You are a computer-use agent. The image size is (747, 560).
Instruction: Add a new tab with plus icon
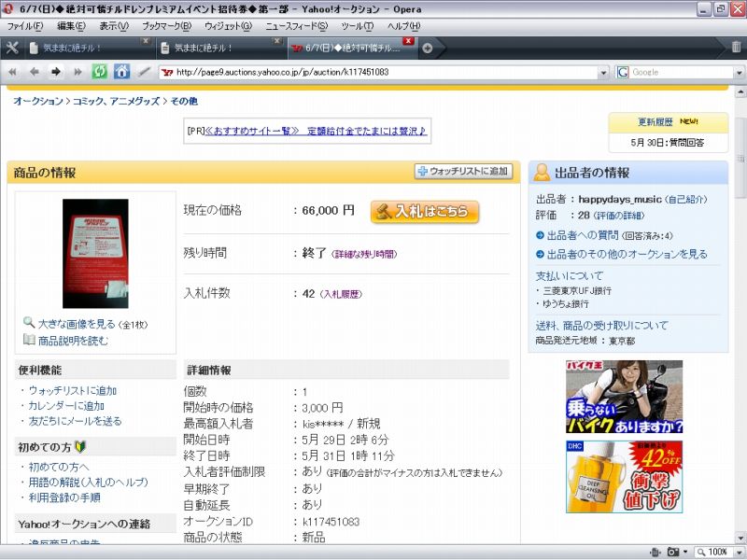click(x=428, y=48)
